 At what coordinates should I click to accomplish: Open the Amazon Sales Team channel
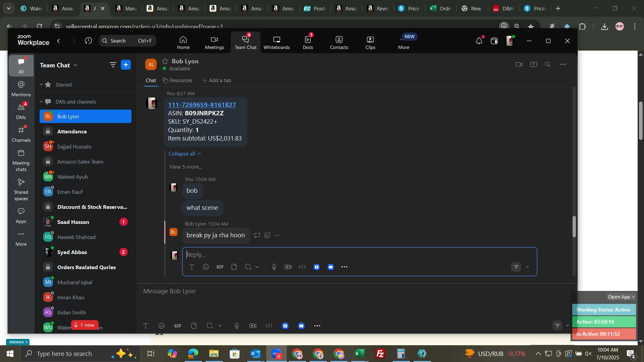86,162
